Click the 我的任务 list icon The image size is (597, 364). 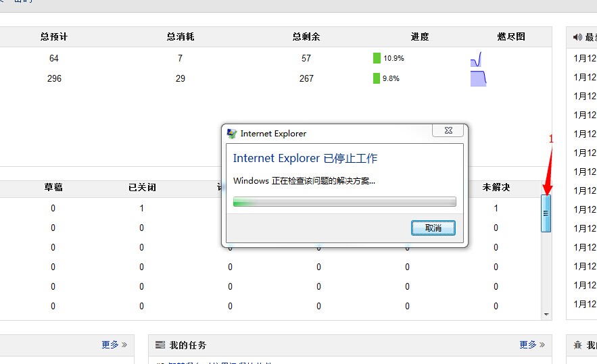(160, 344)
